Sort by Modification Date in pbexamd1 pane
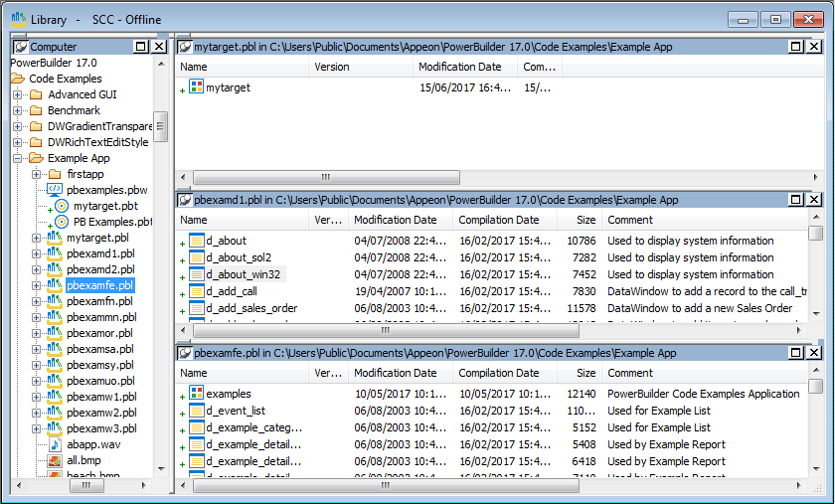This screenshot has width=835, height=504. 395,220
